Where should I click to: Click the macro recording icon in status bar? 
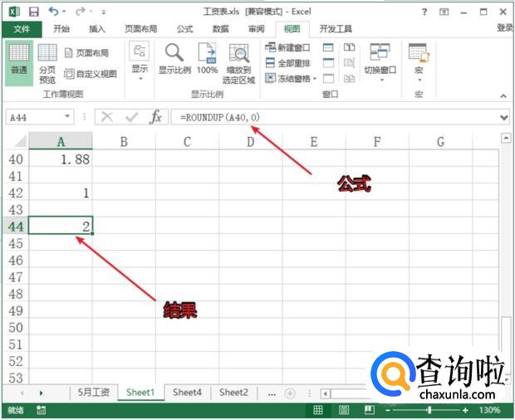pos(41,410)
